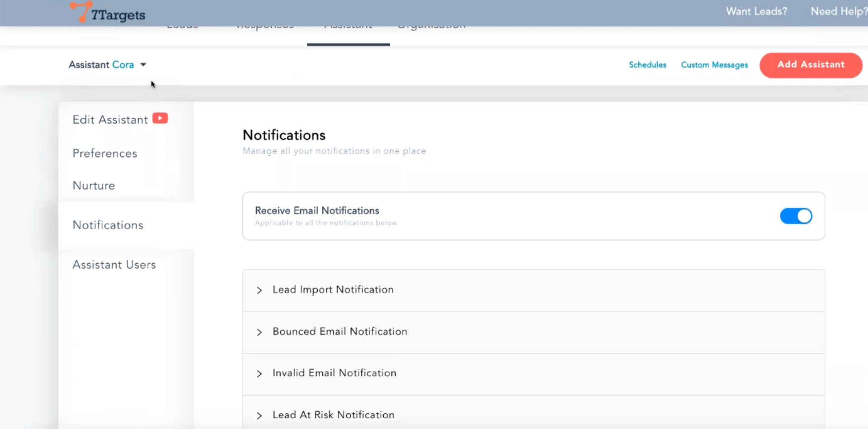Click Want Leads? in the header
This screenshot has width=868, height=429.
point(756,12)
